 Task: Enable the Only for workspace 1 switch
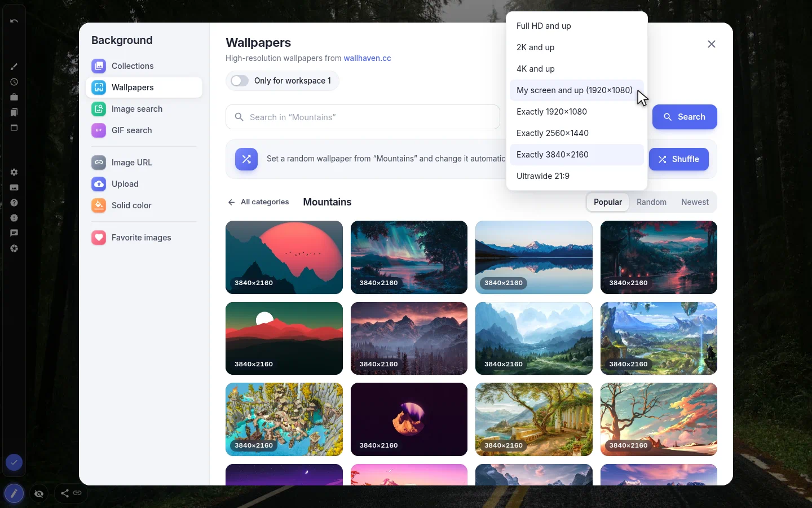[240, 81]
